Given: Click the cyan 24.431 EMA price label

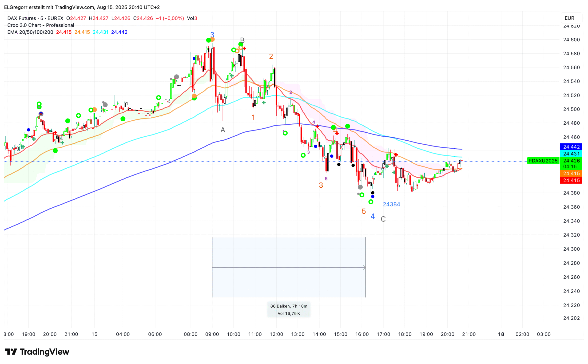Looking at the screenshot, I should point(571,154).
